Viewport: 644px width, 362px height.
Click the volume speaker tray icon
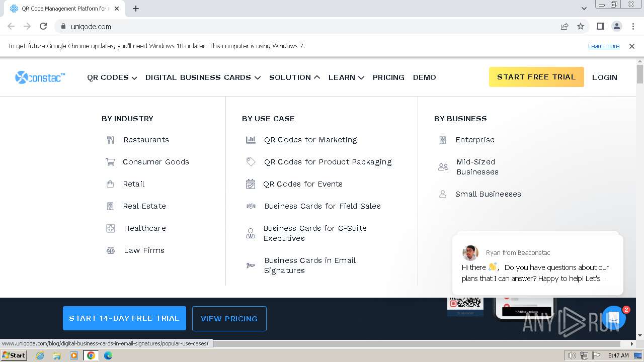(x=572, y=355)
